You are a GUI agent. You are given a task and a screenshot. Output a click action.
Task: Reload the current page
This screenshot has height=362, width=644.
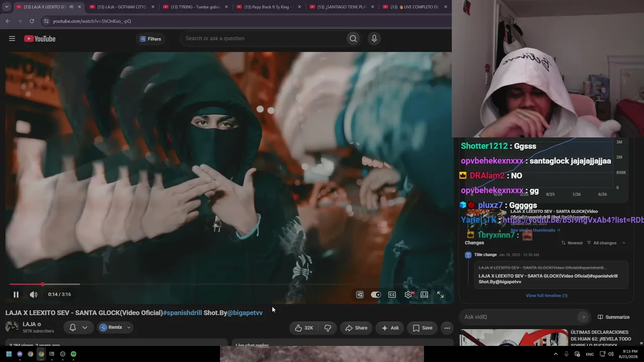pyautogui.click(x=32, y=21)
